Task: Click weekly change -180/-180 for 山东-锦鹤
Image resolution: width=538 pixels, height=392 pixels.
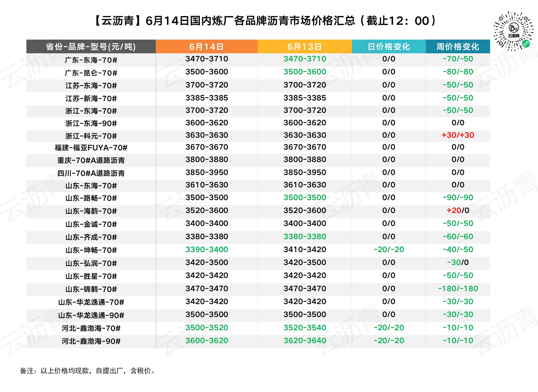Action: pyautogui.click(x=458, y=289)
